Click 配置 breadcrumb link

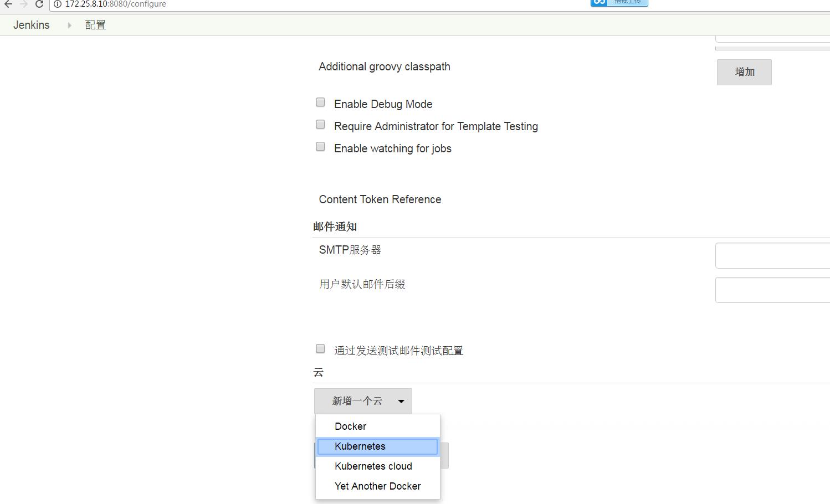click(95, 25)
